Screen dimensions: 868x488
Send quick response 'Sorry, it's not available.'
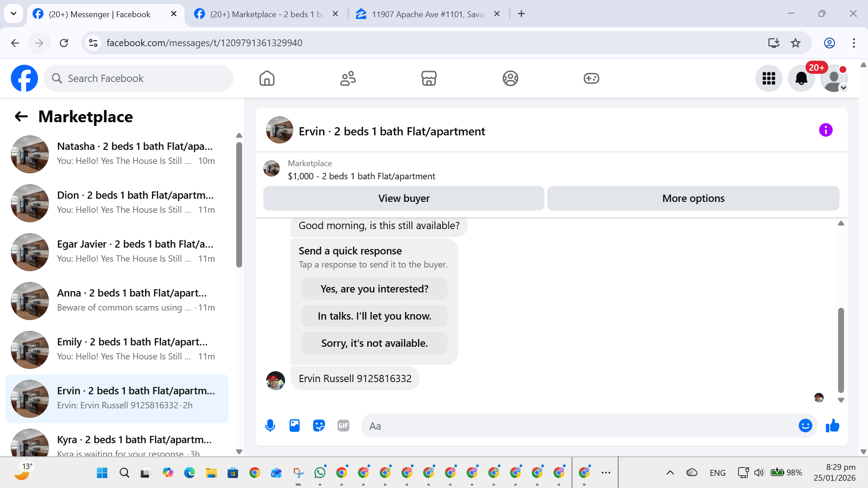coord(374,343)
